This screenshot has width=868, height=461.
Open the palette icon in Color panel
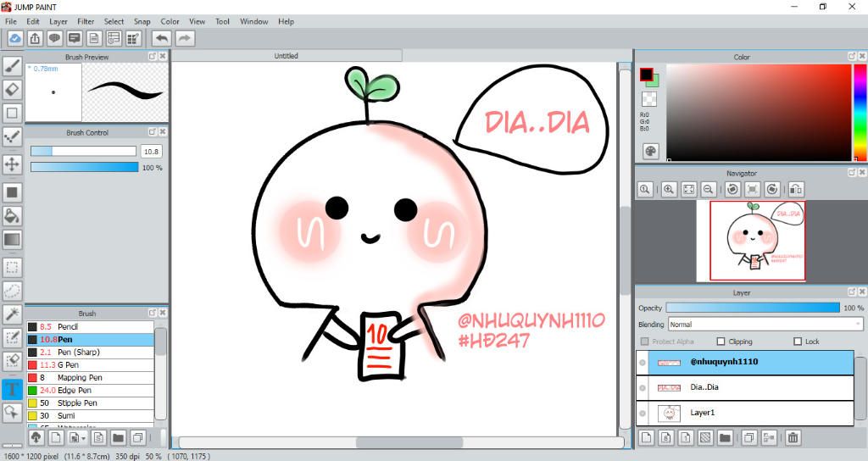(x=650, y=151)
